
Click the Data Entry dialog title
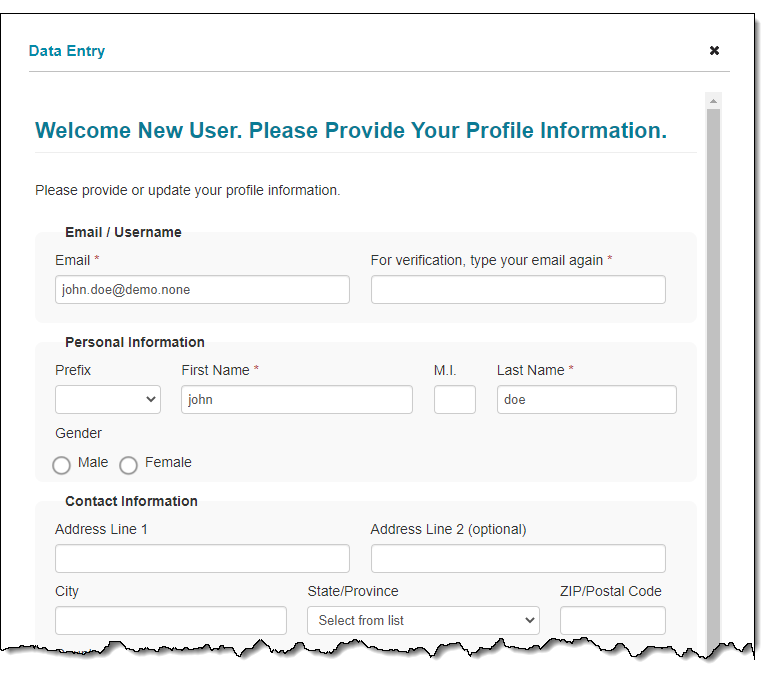click(x=67, y=51)
